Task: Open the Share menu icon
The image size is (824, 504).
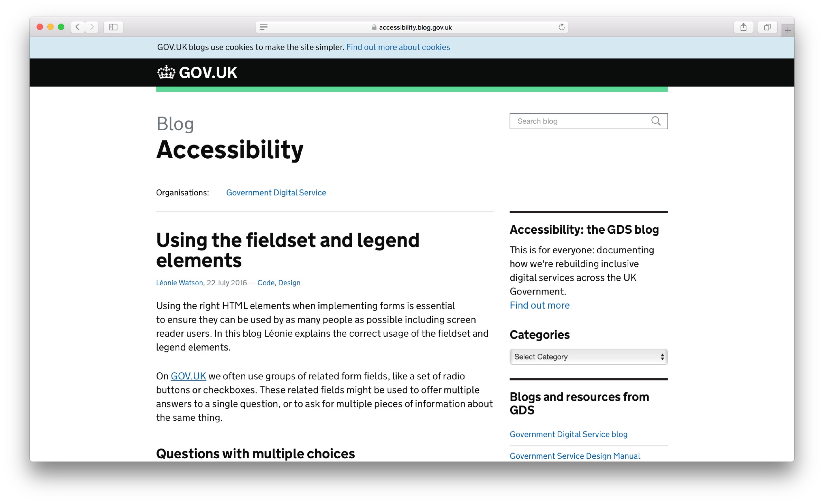Action: (743, 27)
